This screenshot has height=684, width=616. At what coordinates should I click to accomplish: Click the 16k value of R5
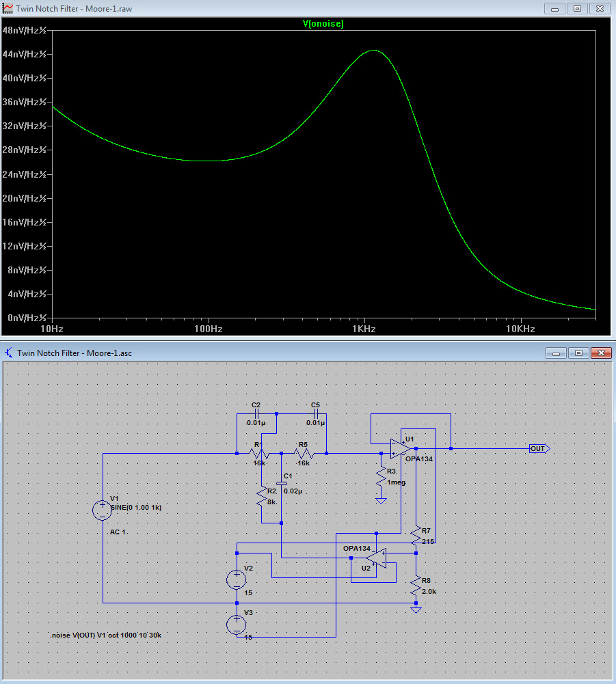click(304, 463)
